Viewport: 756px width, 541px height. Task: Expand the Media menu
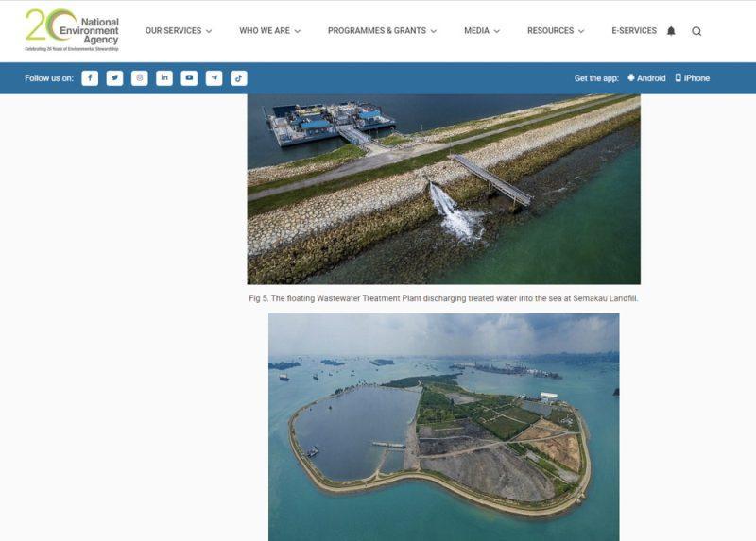click(482, 31)
